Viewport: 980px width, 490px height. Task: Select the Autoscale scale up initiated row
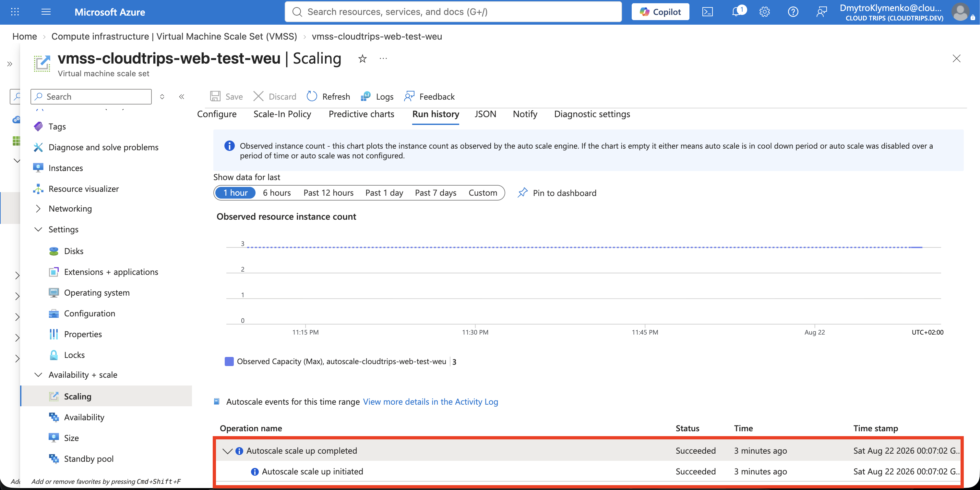[x=588, y=472]
